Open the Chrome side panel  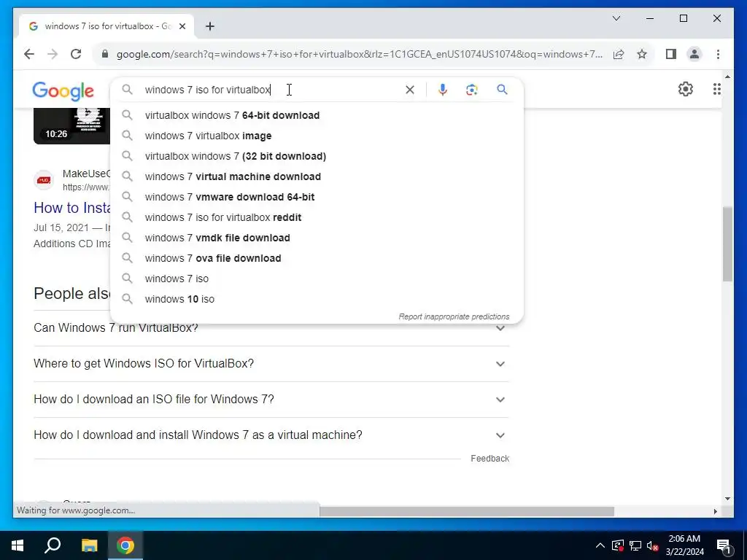671,54
